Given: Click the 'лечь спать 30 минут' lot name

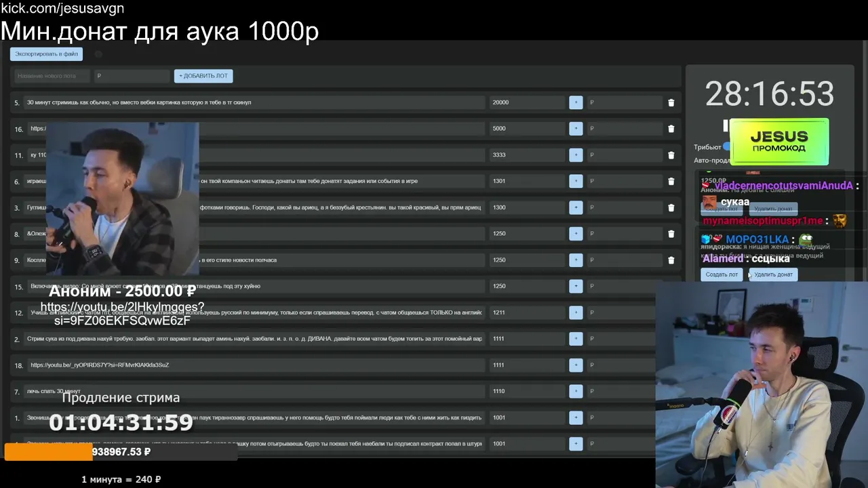Looking at the screenshot, I should pyautogui.click(x=254, y=391).
